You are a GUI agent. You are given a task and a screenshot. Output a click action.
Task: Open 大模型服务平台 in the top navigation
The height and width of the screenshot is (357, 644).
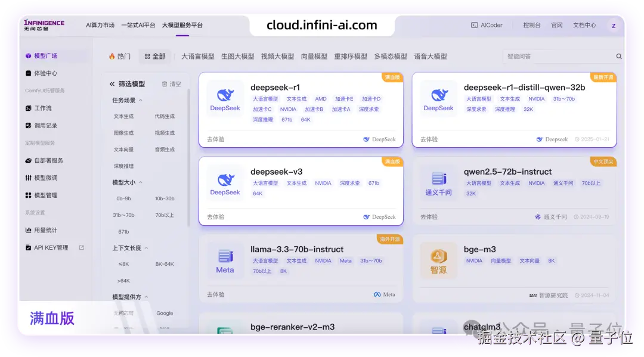(182, 25)
